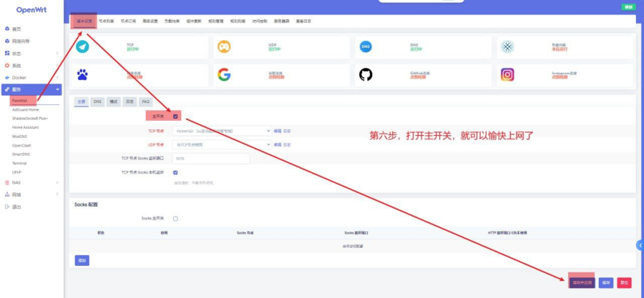This screenshot has width=644, height=298.
Task: Expand the NAS menu chevron
Action: pyautogui.click(x=57, y=183)
